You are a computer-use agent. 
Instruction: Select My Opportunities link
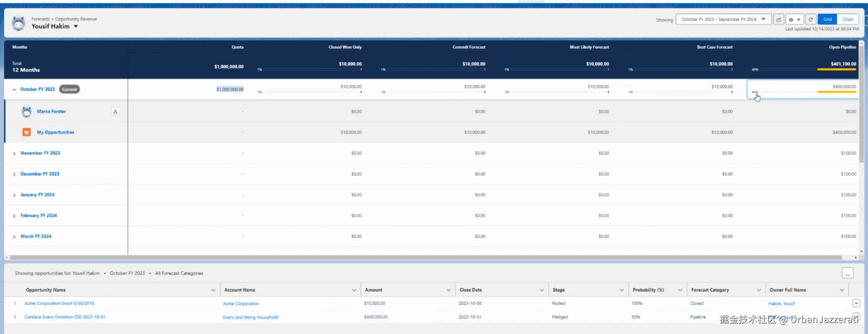coord(55,132)
